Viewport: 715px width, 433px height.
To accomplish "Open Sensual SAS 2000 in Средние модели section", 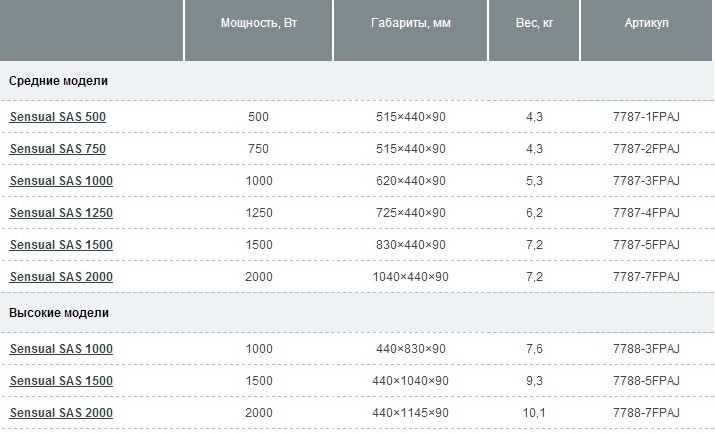I will 61,277.
